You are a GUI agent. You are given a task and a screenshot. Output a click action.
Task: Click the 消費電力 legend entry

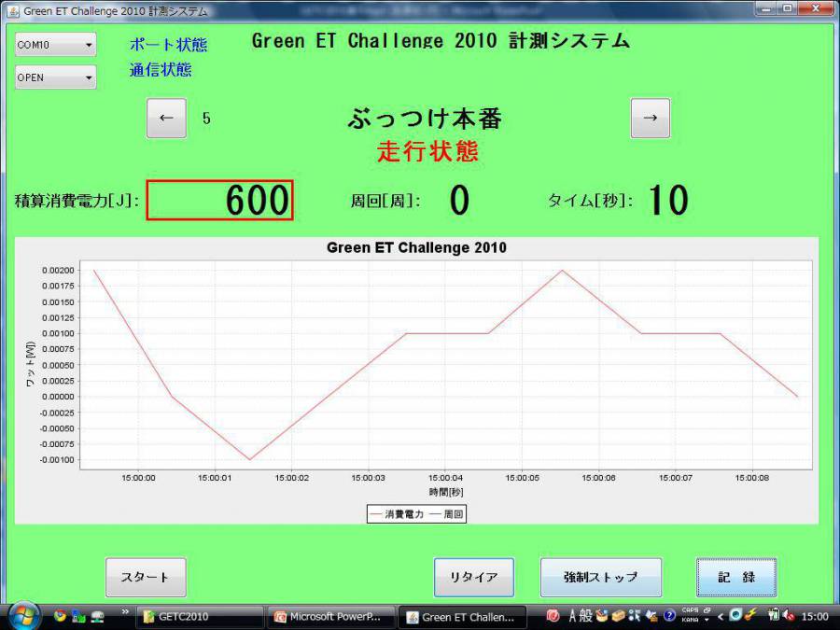click(397, 514)
